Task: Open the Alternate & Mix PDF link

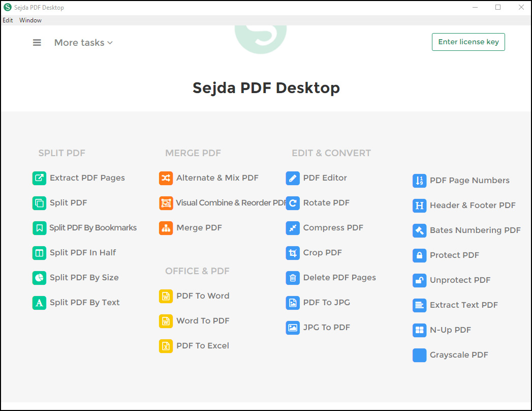Action: point(217,178)
